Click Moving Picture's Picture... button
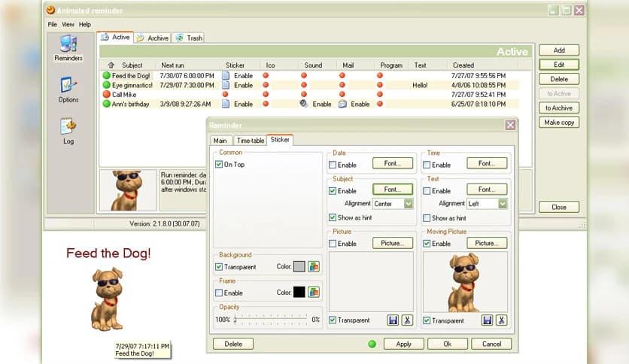 pyautogui.click(x=487, y=243)
